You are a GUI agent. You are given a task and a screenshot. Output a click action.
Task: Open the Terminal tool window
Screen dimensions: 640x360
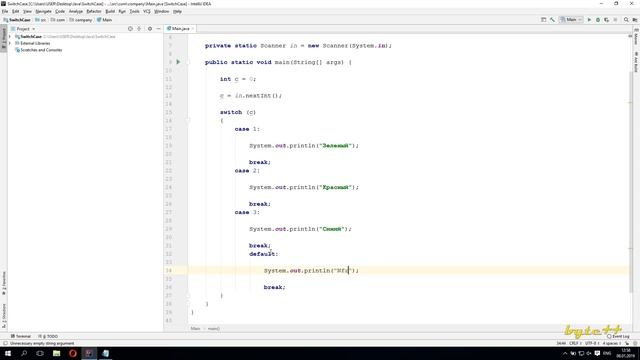20,336
